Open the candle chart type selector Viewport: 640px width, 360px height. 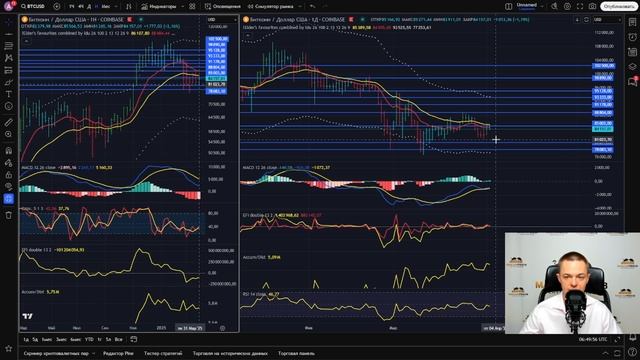click(128, 7)
